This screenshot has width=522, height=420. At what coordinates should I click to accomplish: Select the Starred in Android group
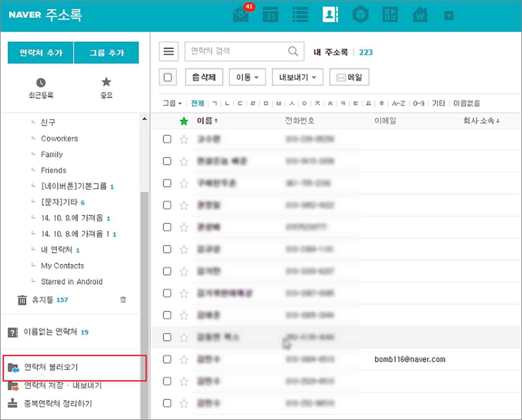click(71, 282)
